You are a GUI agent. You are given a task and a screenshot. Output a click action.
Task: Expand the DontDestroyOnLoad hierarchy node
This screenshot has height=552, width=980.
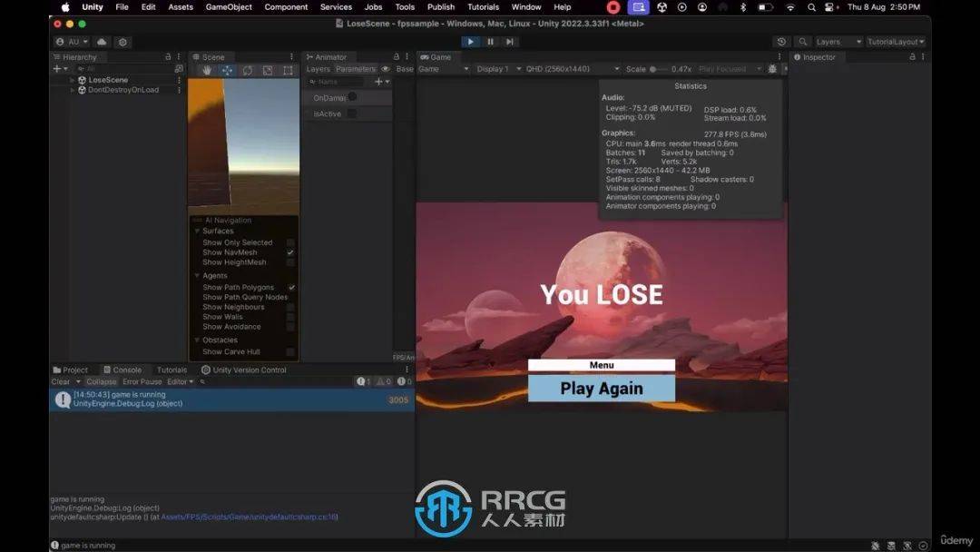tap(73, 90)
